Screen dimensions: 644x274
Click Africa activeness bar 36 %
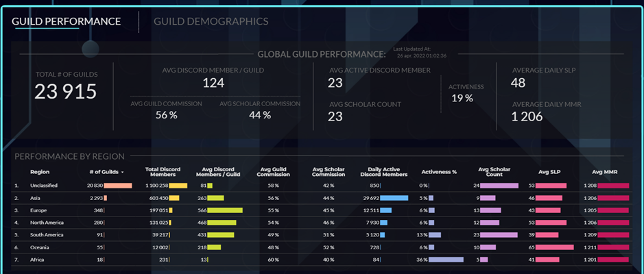tap(446, 260)
